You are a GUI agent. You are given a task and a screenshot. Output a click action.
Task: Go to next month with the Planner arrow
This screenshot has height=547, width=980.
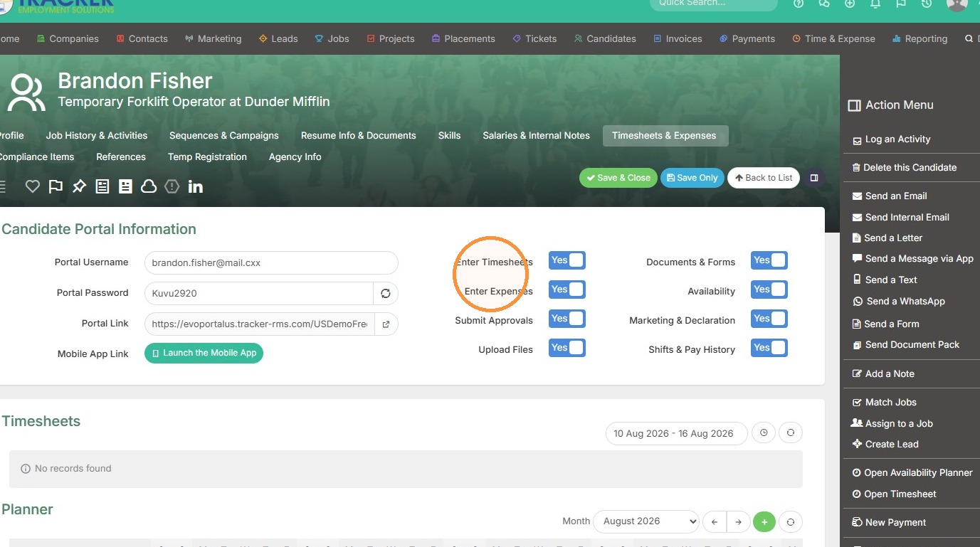click(x=739, y=521)
